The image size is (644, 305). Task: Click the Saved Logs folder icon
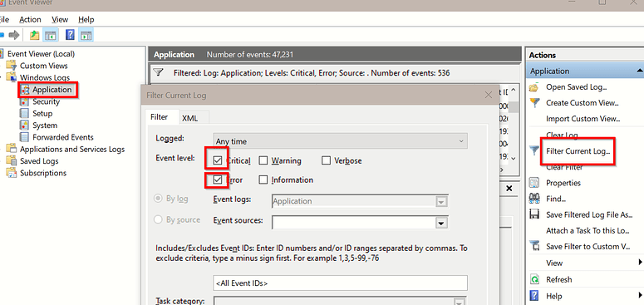(x=12, y=161)
